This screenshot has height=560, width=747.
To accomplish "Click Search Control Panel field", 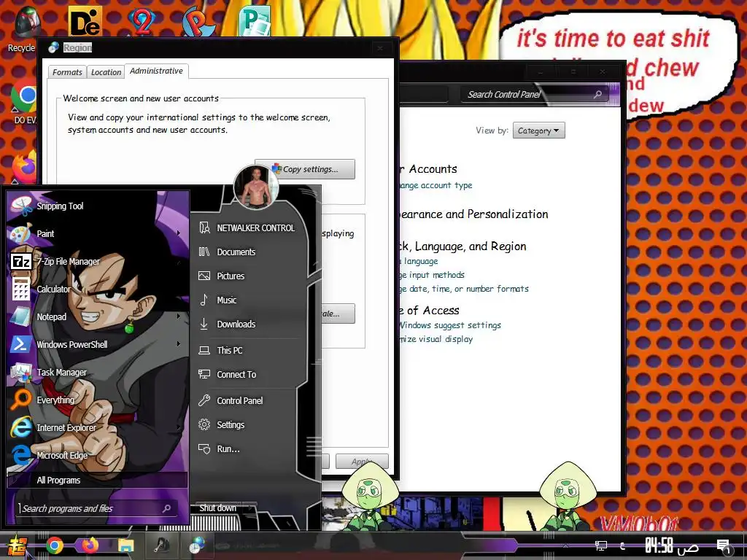I will pyautogui.click(x=533, y=94).
